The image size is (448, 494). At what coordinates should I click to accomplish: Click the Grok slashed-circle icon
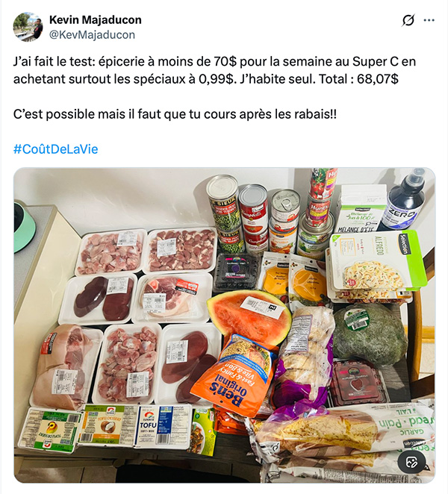408,20
